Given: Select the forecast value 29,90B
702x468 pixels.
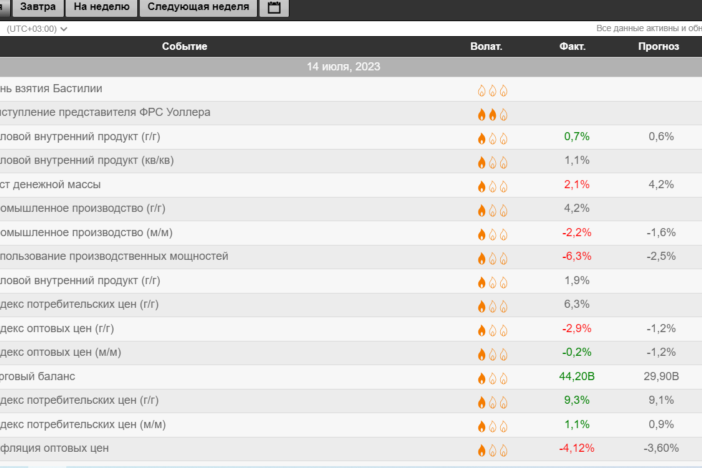Looking at the screenshot, I should (x=661, y=377).
